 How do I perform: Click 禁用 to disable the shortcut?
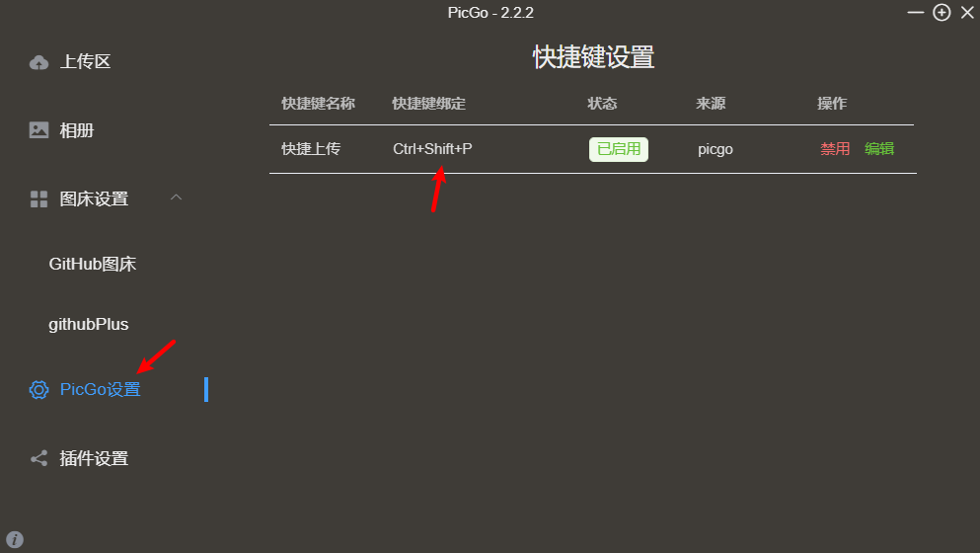(835, 149)
